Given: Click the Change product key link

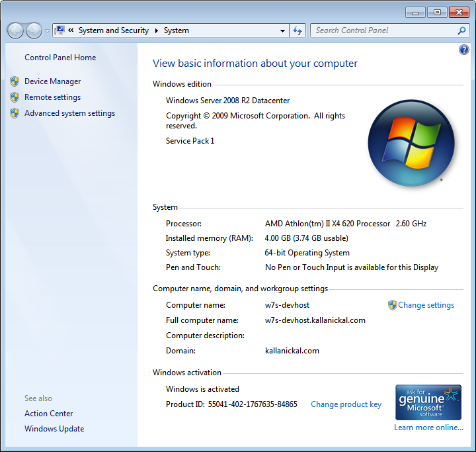Looking at the screenshot, I should (x=346, y=404).
